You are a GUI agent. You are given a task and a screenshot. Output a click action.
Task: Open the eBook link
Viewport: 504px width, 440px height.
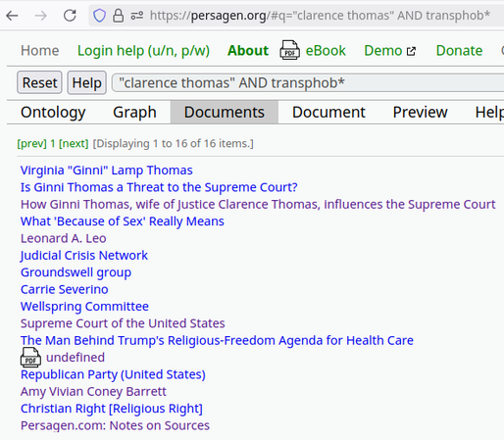click(x=326, y=51)
